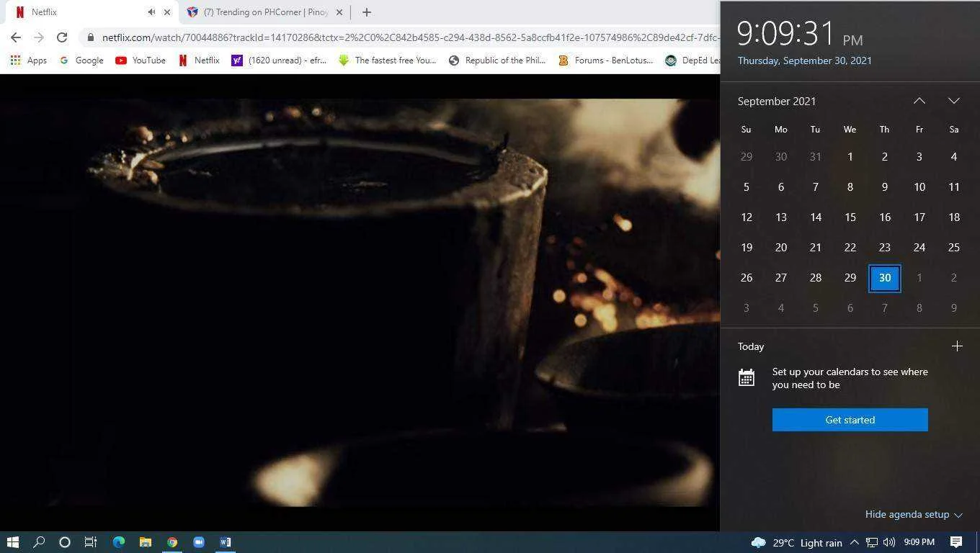Go back to previous page
Image resolution: width=980 pixels, height=553 pixels.
tap(16, 37)
